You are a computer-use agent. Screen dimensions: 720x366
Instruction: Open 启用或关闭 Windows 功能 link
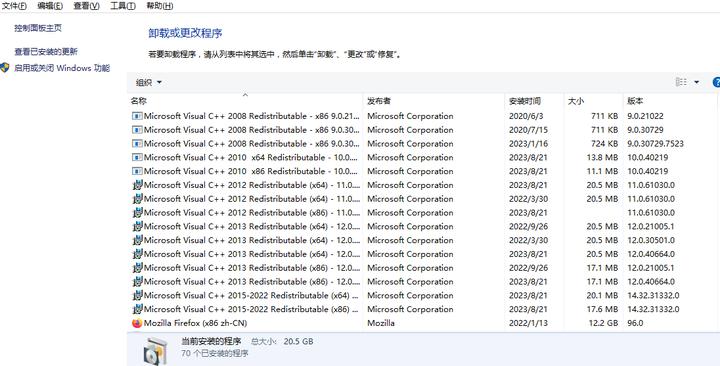pos(62,68)
